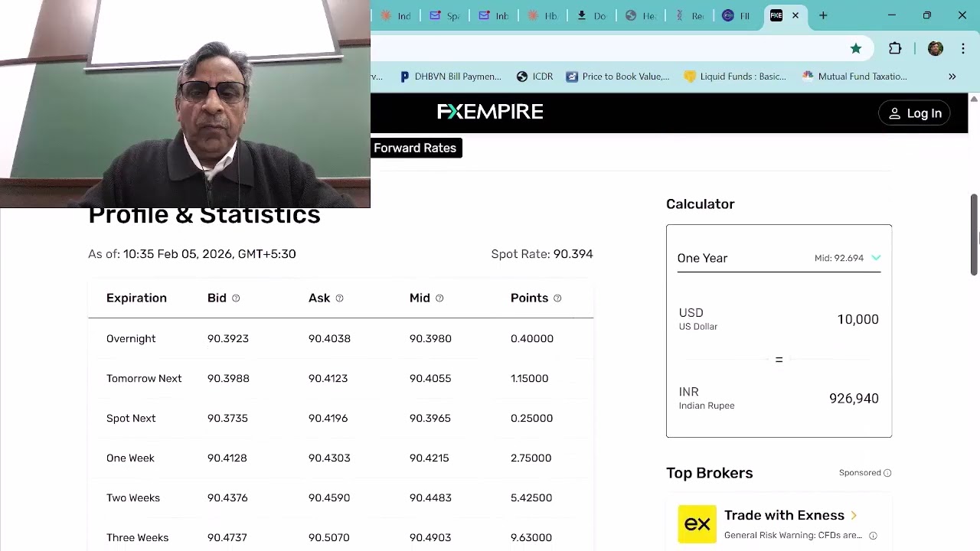Click the scrollbar up arrow
This screenshot has height=551, width=980.
[974, 99]
